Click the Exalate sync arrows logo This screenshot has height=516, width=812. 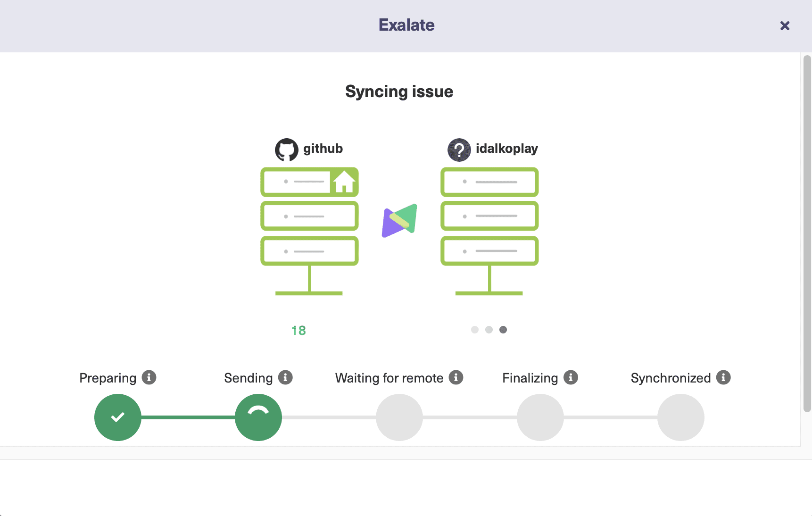tap(399, 220)
